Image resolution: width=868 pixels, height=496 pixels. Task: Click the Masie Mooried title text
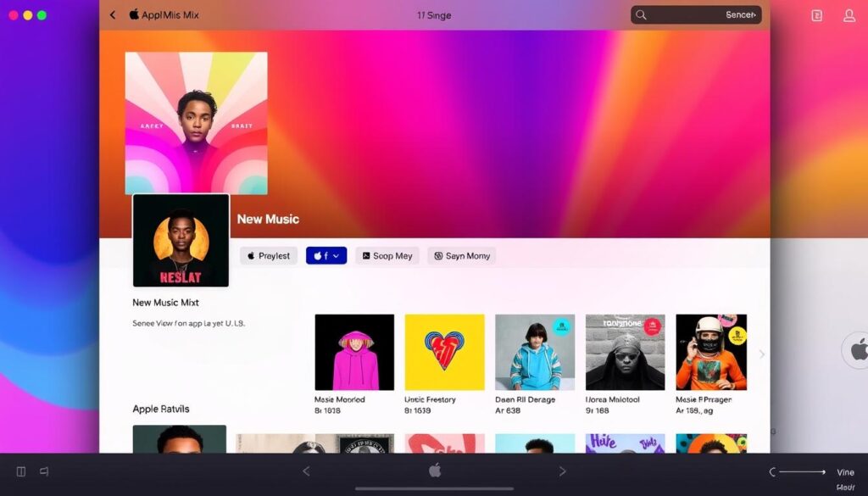click(x=339, y=399)
